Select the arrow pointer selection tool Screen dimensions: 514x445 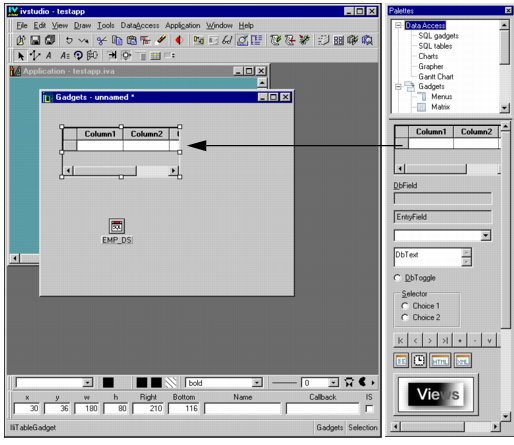[21, 56]
